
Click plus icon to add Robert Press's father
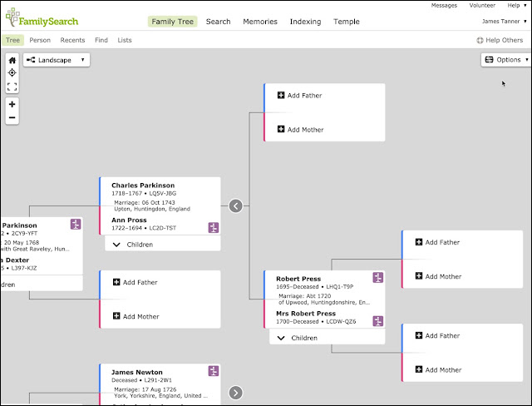pyautogui.click(x=419, y=242)
